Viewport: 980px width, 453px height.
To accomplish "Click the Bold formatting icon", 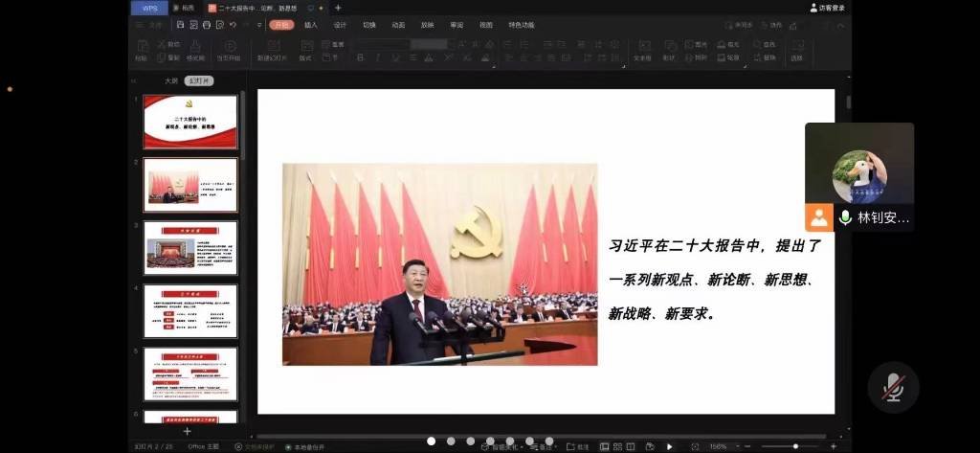I will click(x=363, y=58).
